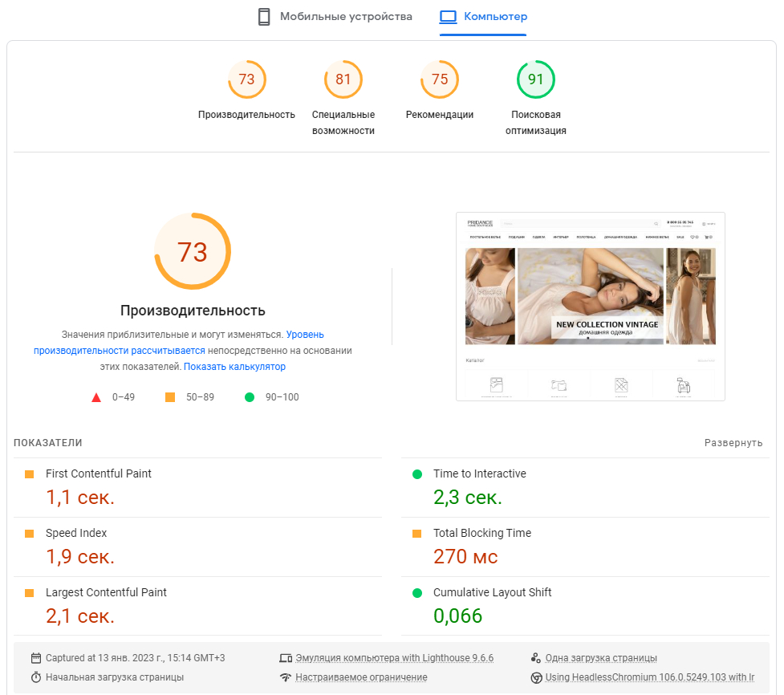Click the Captured at 13 янв. 2023 text
This screenshot has width=784, height=695.
(x=135, y=658)
